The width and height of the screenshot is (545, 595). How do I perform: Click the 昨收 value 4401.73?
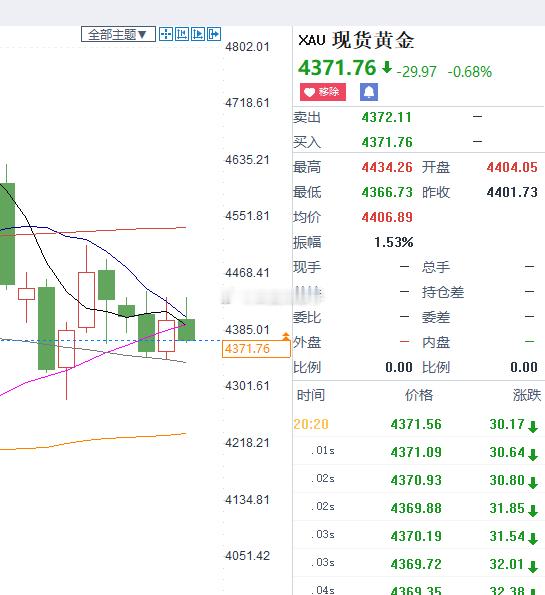[x=512, y=192]
